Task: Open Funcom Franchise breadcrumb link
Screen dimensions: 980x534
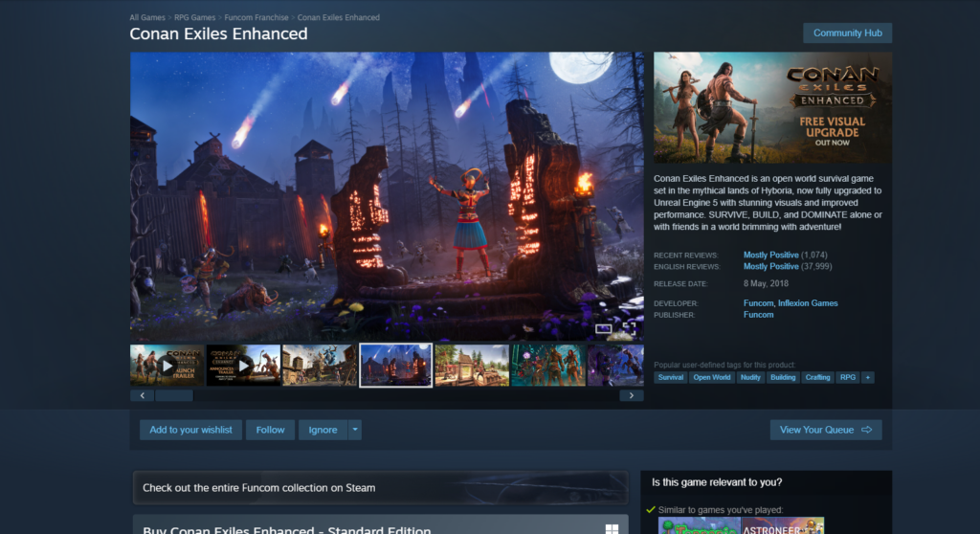Action: coord(256,17)
